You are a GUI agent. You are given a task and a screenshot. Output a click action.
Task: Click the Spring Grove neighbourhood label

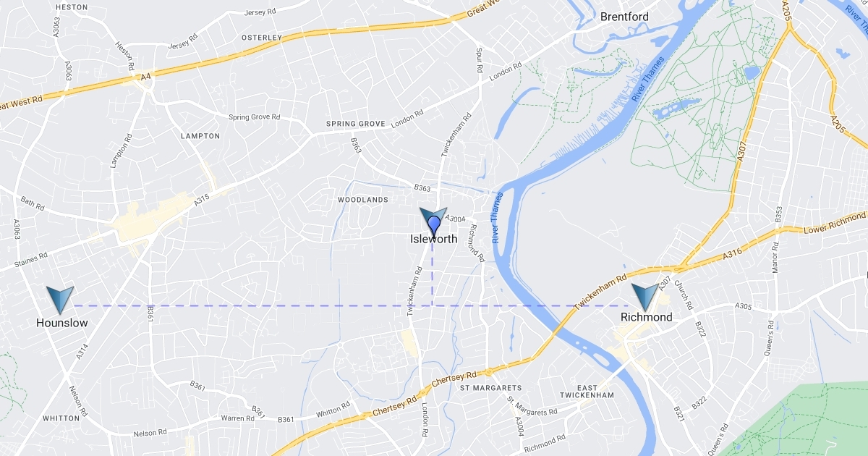click(356, 124)
